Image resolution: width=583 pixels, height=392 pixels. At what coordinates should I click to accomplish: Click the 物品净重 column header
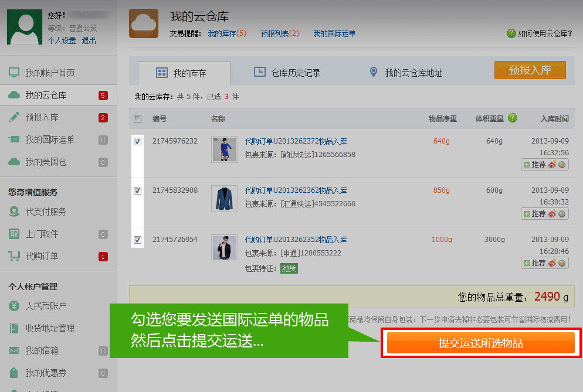click(442, 118)
